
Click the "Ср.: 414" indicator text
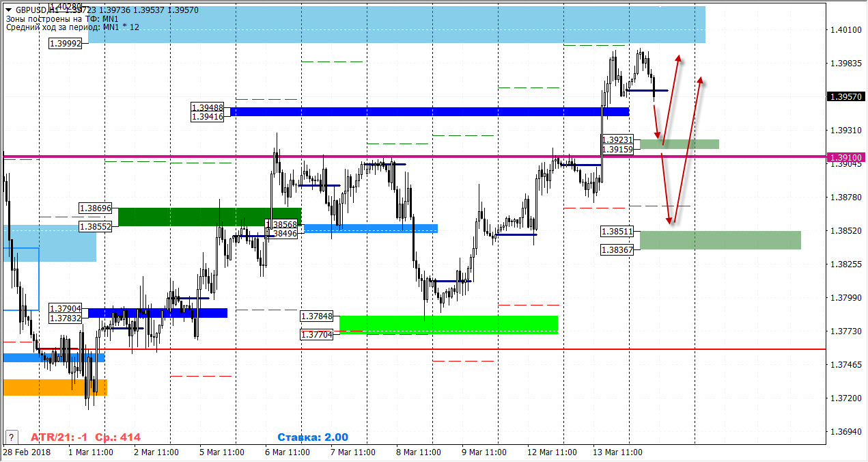[x=117, y=437]
